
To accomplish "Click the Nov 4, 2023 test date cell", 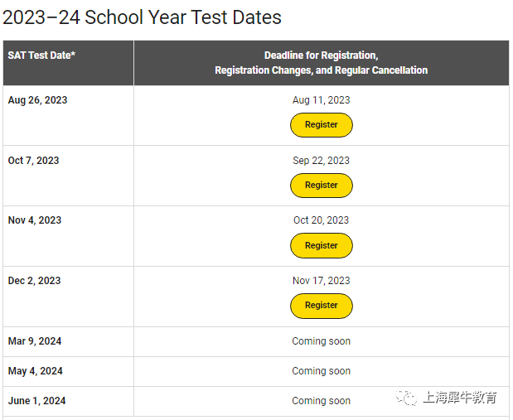I will pos(69,236).
